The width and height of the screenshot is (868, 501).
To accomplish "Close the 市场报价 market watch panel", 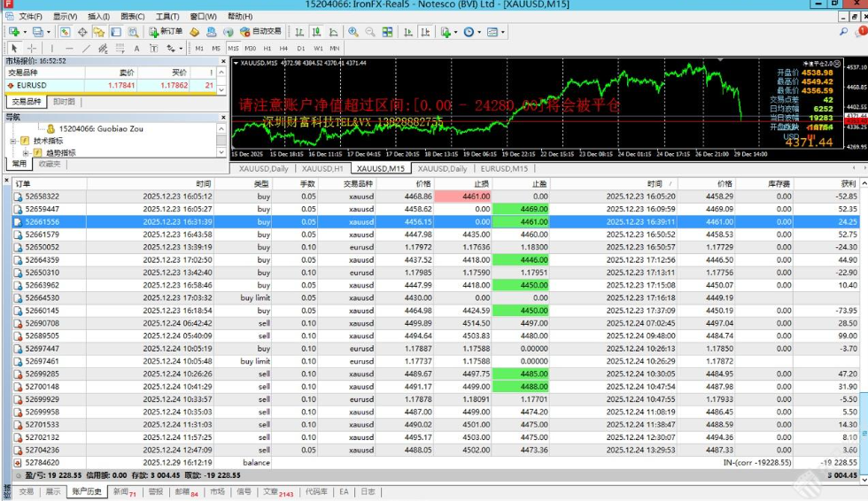I will point(223,60).
